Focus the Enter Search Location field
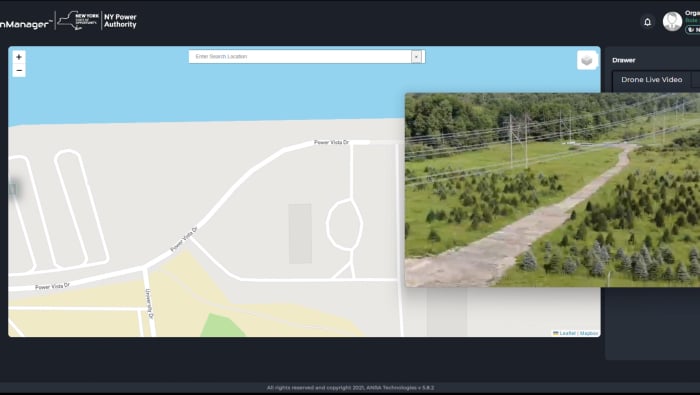 click(300, 57)
